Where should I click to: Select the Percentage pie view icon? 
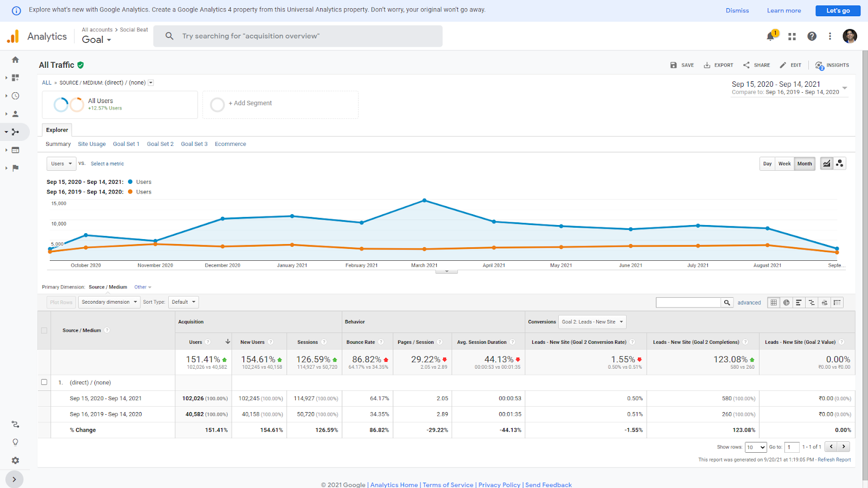pos(786,303)
